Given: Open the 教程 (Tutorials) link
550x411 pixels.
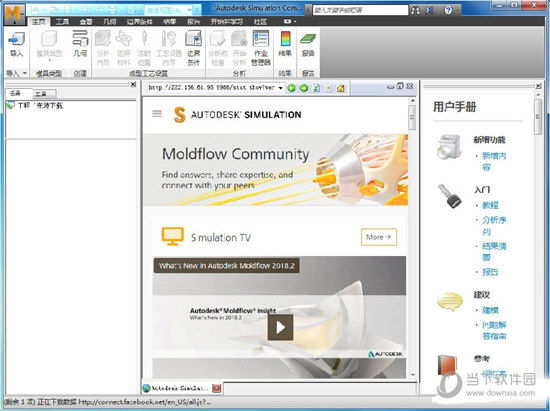Looking at the screenshot, I should (490, 205).
